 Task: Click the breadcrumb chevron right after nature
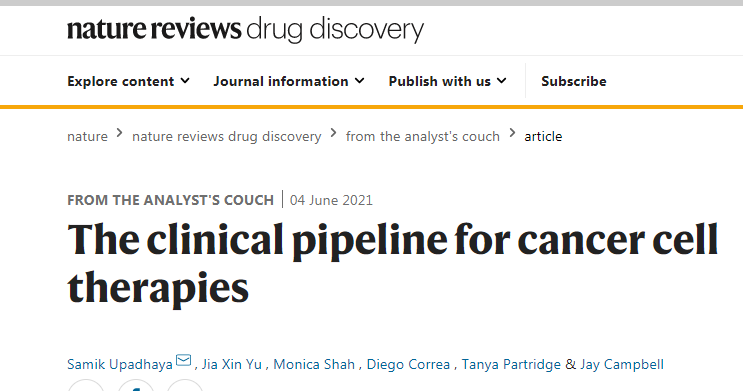coord(120,133)
